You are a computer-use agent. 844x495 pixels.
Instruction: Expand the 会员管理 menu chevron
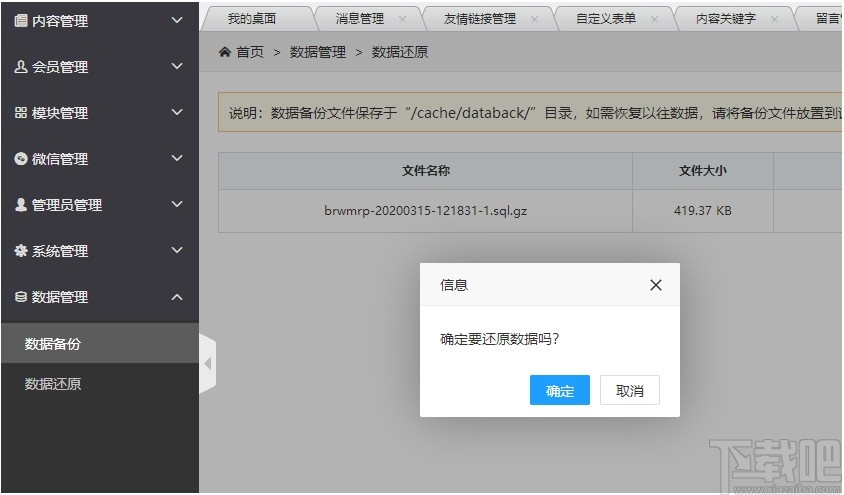click(x=177, y=66)
